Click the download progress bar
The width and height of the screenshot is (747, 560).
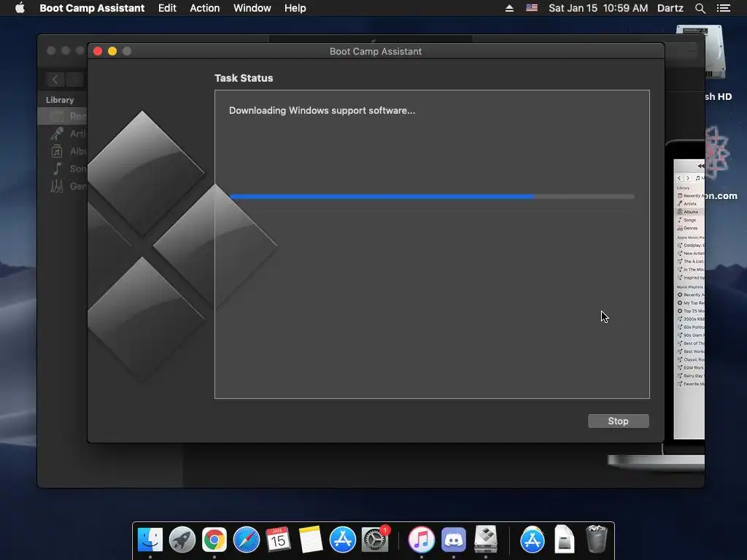(x=432, y=196)
